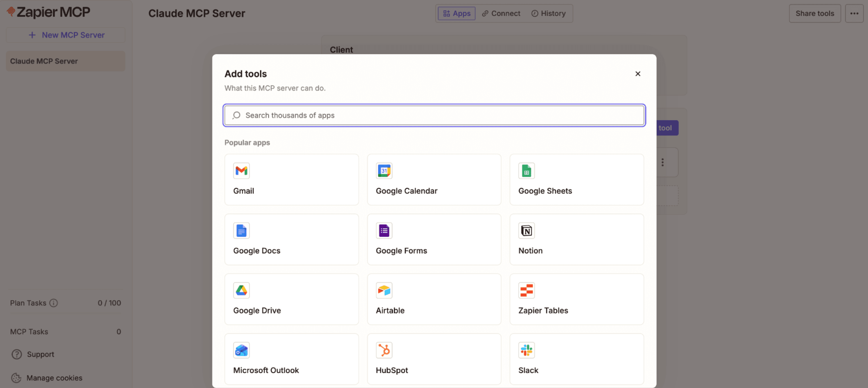Image resolution: width=868 pixels, height=388 pixels.
Task: Click the Zapier Tables label
Action: pos(543,310)
